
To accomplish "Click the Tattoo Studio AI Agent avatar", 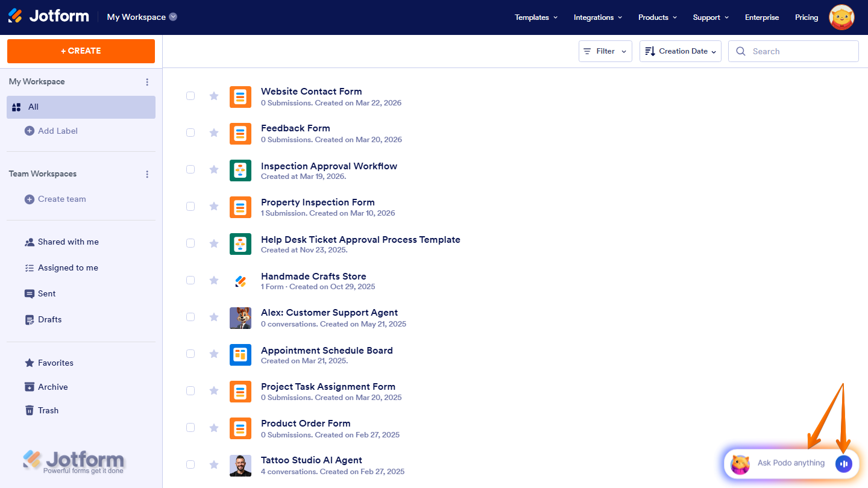I will [x=241, y=465].
